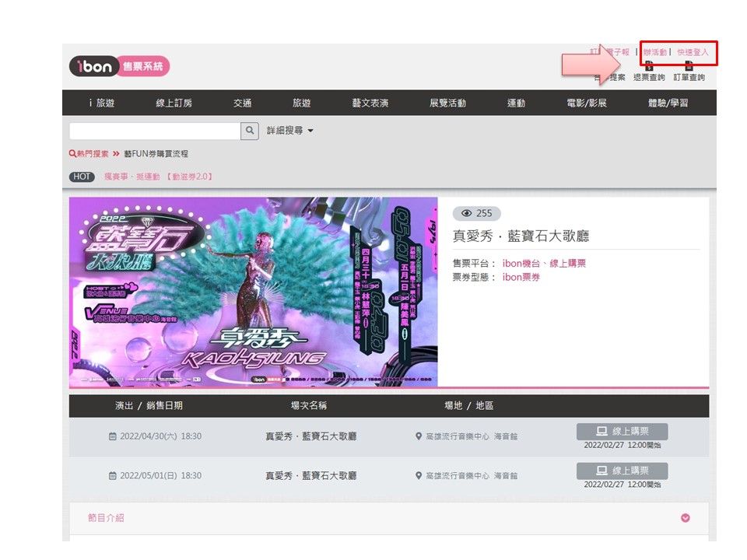Screen dimensions: 747x560
Task: Open the 旅遊 menu item
Action: [x=302, y=103]
